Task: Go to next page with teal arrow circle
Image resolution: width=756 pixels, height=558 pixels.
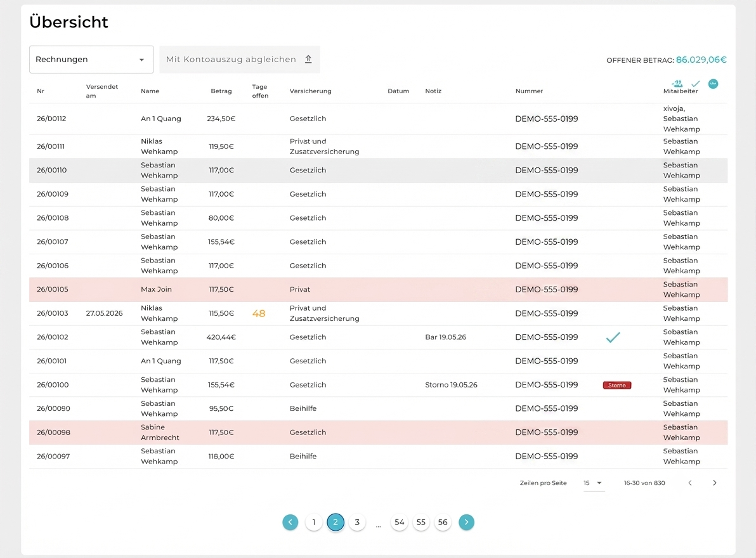Action: [466, 522]
